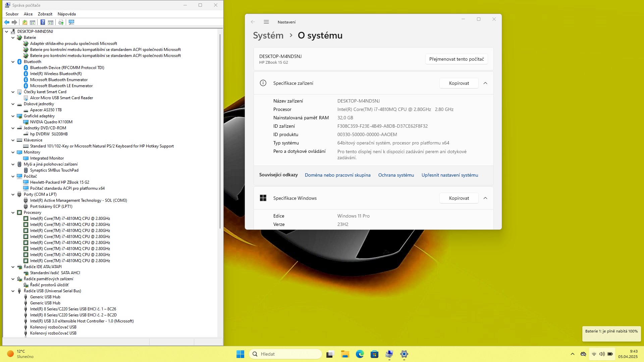
Task: Collapse the Procesory tree node
Action: click(13, 213)
